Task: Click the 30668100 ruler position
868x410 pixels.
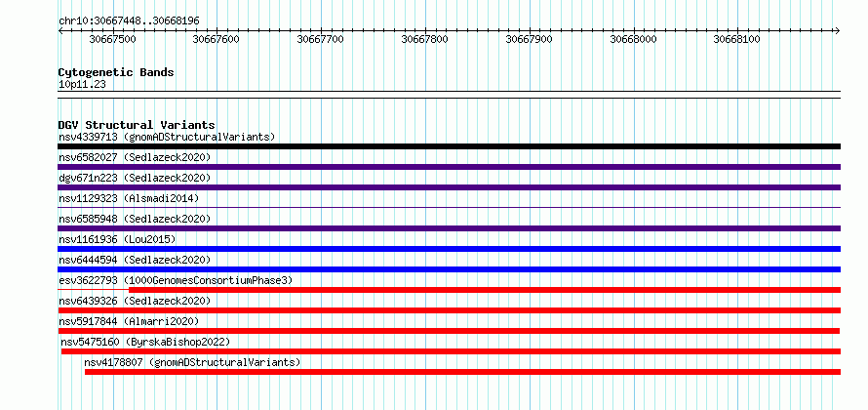Action: point(736,39)
